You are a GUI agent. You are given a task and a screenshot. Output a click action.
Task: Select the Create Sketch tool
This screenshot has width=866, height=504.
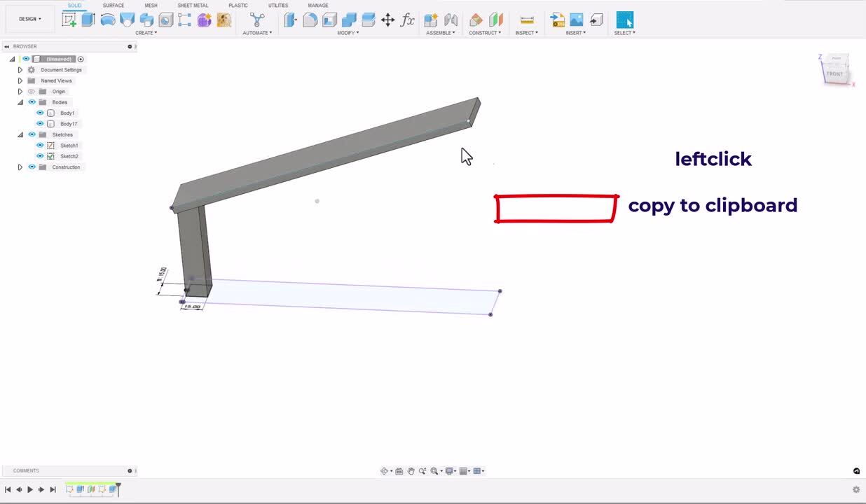(69, 20)
